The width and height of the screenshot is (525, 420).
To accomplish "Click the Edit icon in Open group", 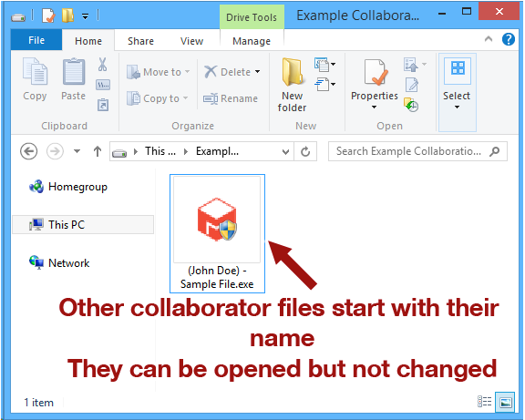I will click(x=411, y=85).
